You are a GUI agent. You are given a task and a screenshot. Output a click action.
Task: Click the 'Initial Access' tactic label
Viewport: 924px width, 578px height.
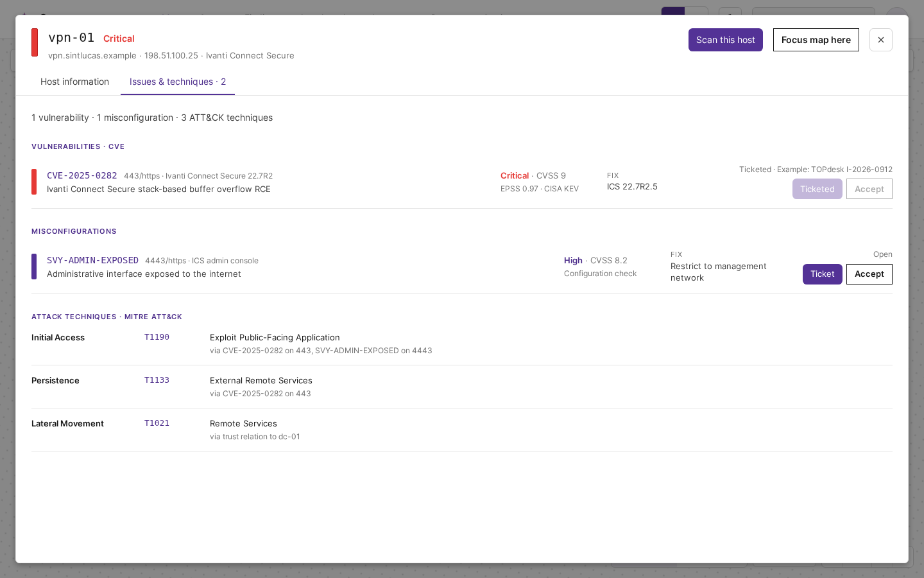58,338
